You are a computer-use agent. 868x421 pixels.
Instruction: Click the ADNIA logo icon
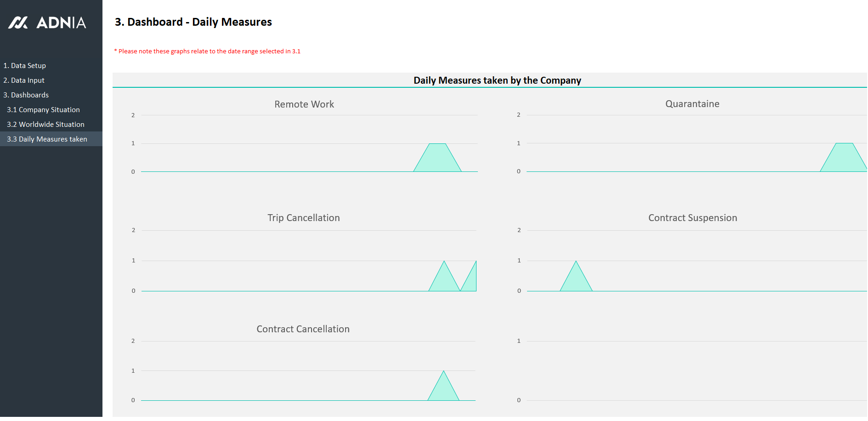[18, 23]
